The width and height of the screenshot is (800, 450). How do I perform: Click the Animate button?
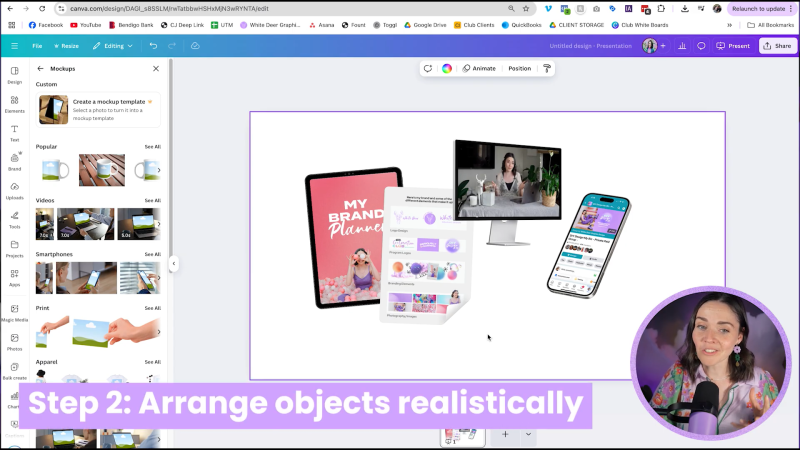[479, 68]
